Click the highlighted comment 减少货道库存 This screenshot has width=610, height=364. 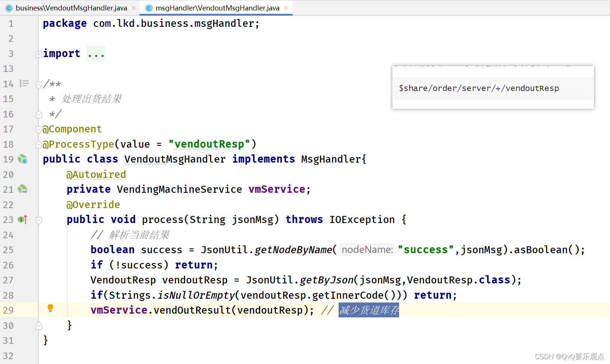point(369,310)
